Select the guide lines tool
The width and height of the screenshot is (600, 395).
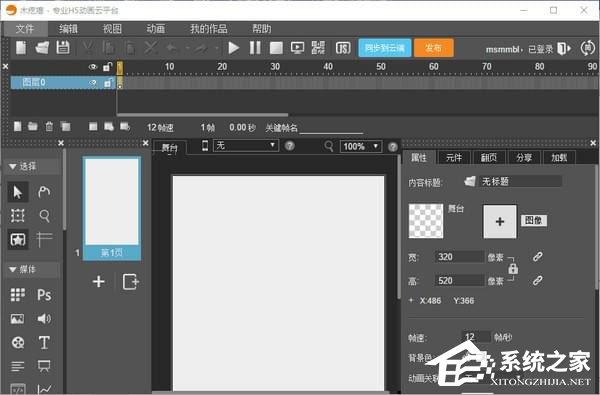44,240
